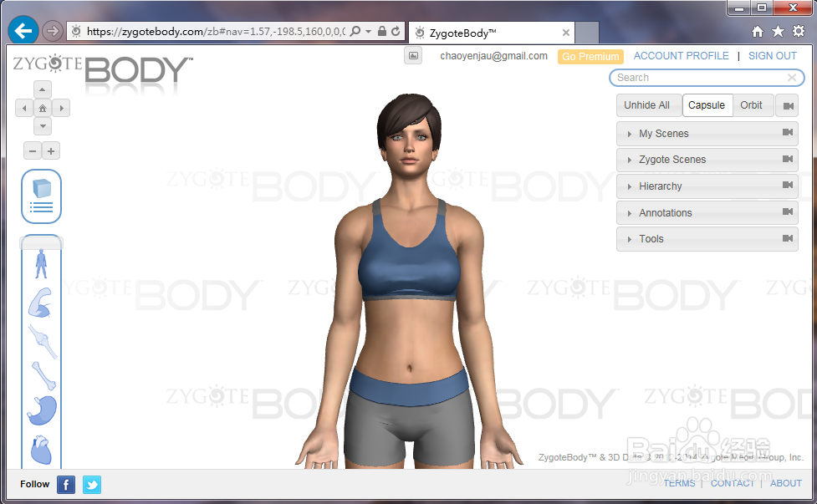The image size is (817, 504).
Task: Click the ZygoteBody logo
Action: [x=102, y=70]
